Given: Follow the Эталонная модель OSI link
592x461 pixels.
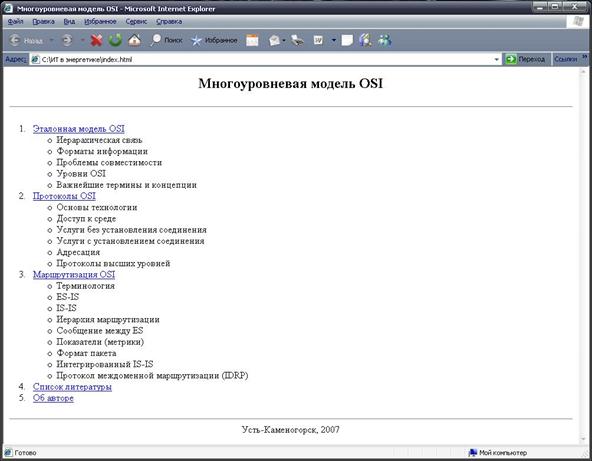Looking at the screenshot, I should point(79,129).
